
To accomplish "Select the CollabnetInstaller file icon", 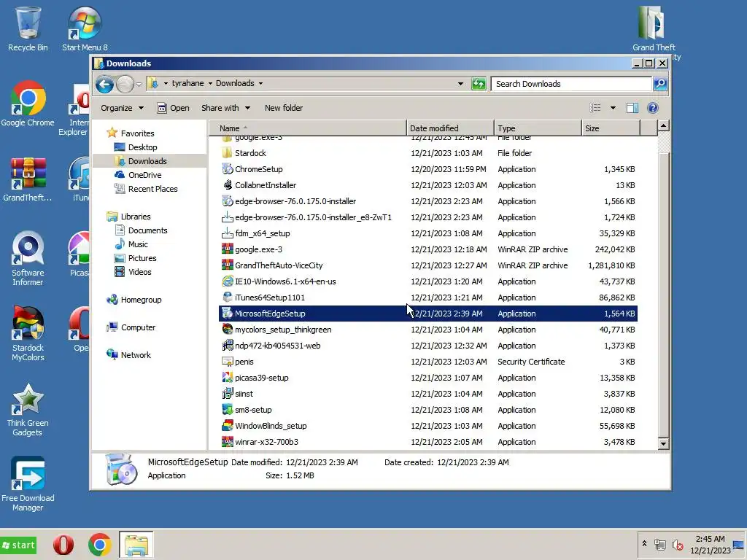I will tap(228, 185).
